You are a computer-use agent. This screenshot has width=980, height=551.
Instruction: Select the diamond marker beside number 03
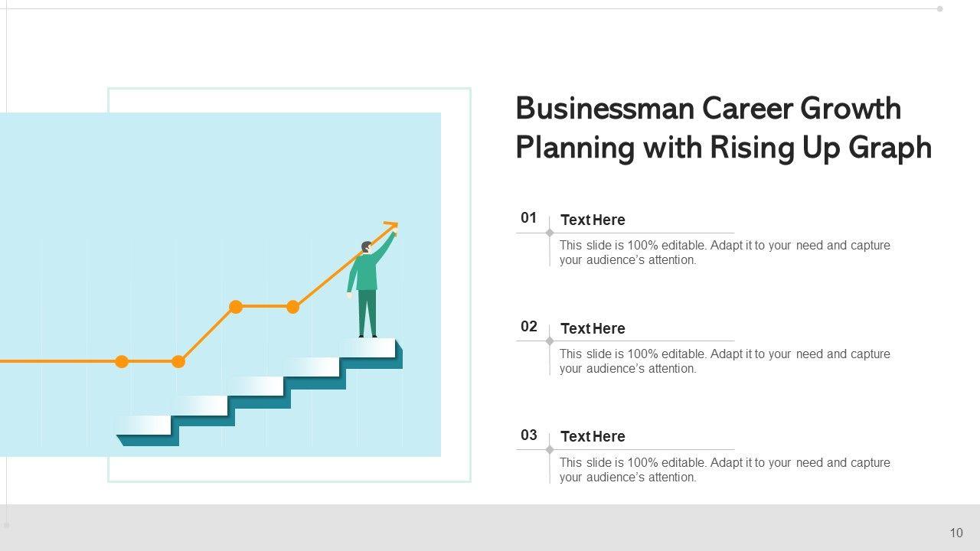pos(550,450)
